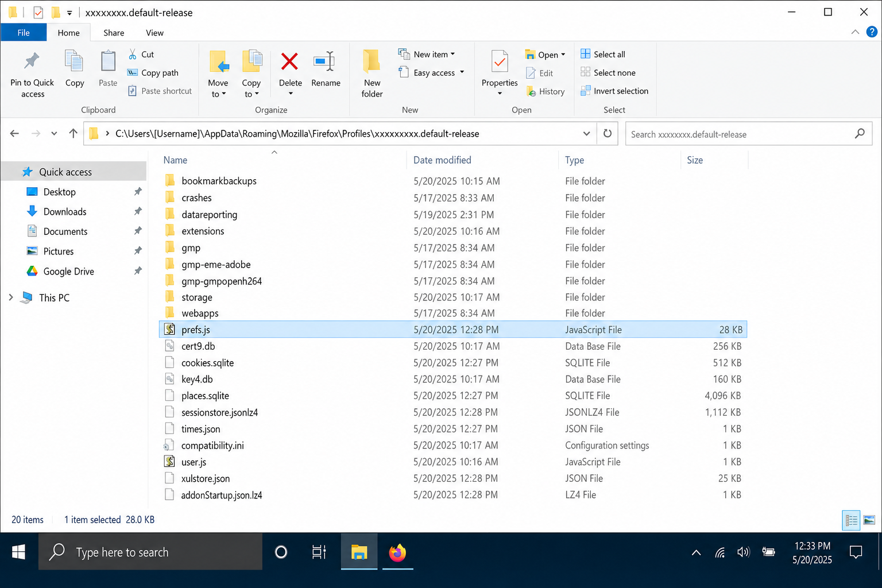This screenshot has height=588, width=882.
Task: Click the search magnifier icon
Action: pyautogui.click(x=860, y=134)
